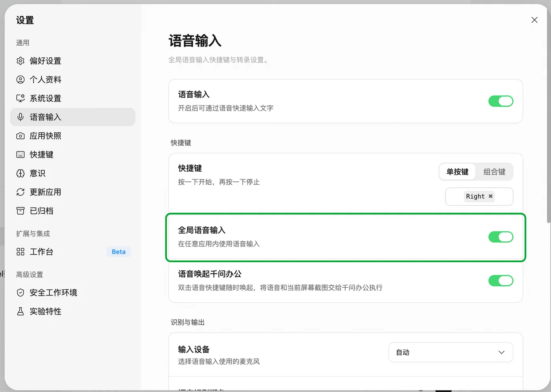Switch shortcut mode to 组合键
Image resolution: width=551 pixels, height=392 pixels.
click(494, 172)
